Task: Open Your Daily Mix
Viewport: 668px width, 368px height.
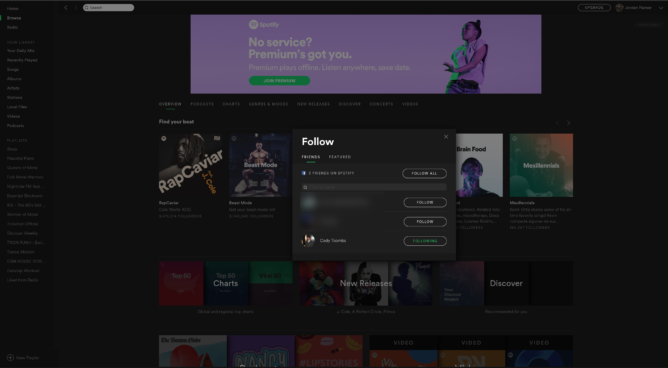Action: [x=20, y=51]
